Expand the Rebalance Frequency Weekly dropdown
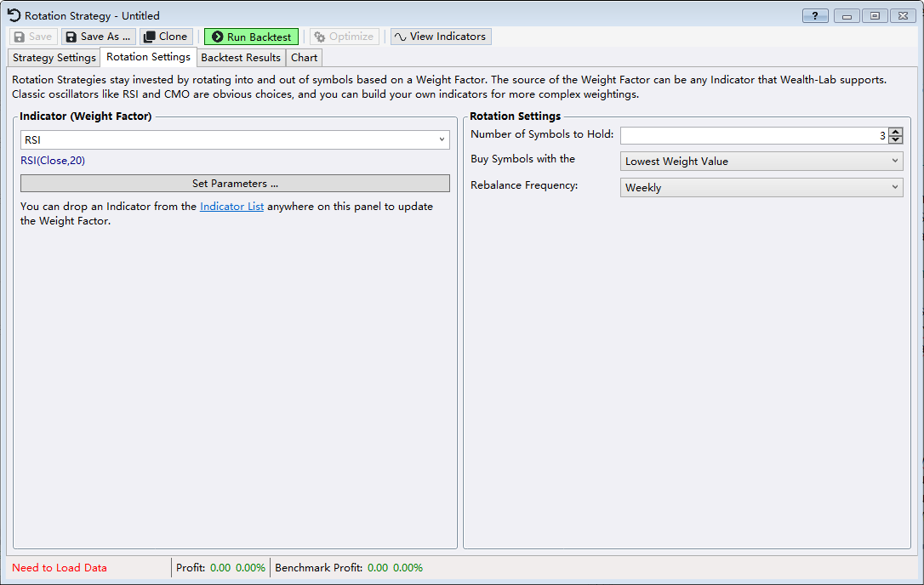The height and width of the screenshot is (585, 924). (761, 187)
